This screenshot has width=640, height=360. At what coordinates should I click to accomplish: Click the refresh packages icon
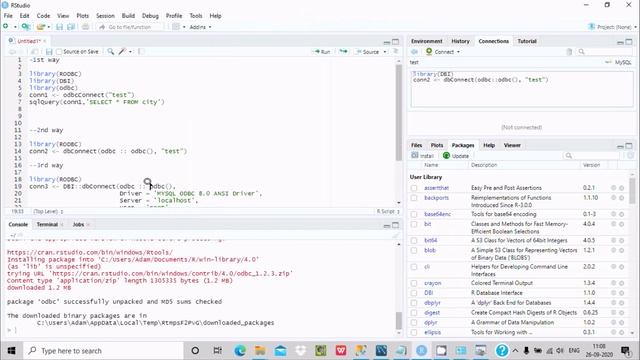coord(630,156)
